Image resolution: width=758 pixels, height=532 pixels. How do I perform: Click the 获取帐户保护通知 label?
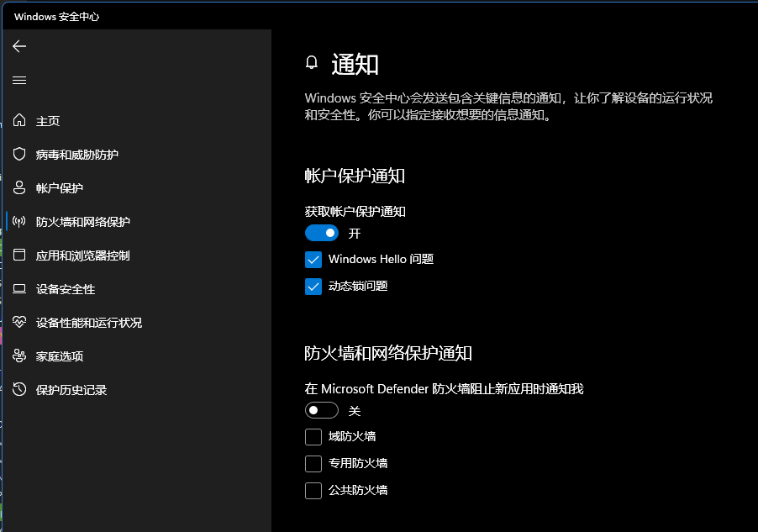[x=355, y=211]
